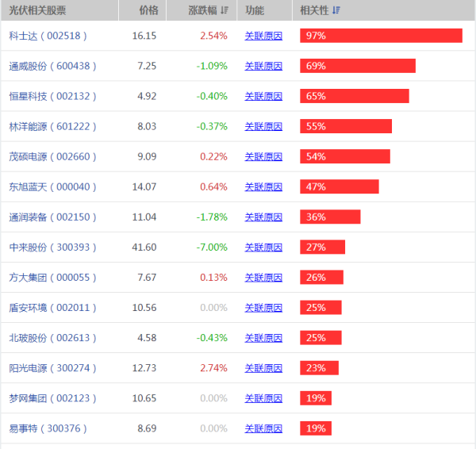
Task: Click price 14.07 of 东旭蓝天
Action: (144, 186)
